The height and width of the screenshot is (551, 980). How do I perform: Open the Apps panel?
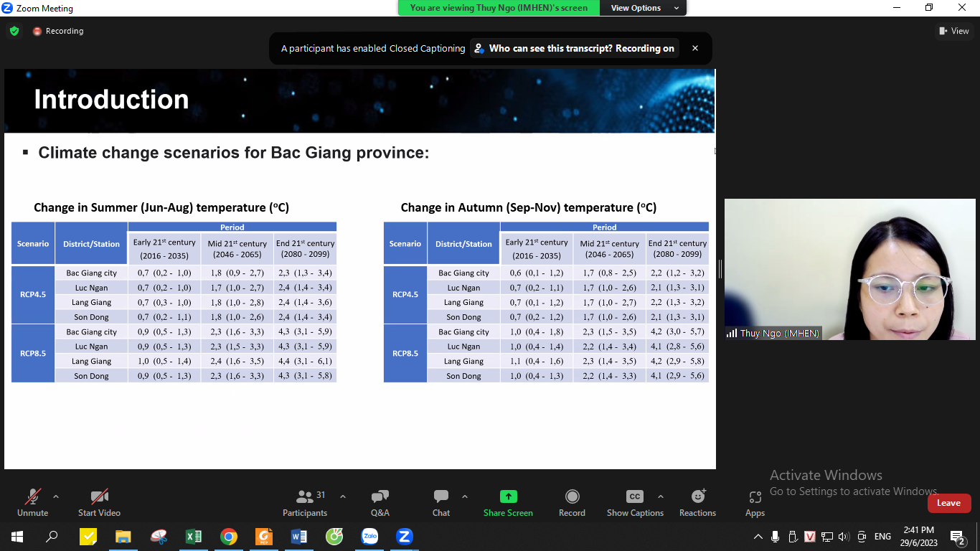pos(755,502)
